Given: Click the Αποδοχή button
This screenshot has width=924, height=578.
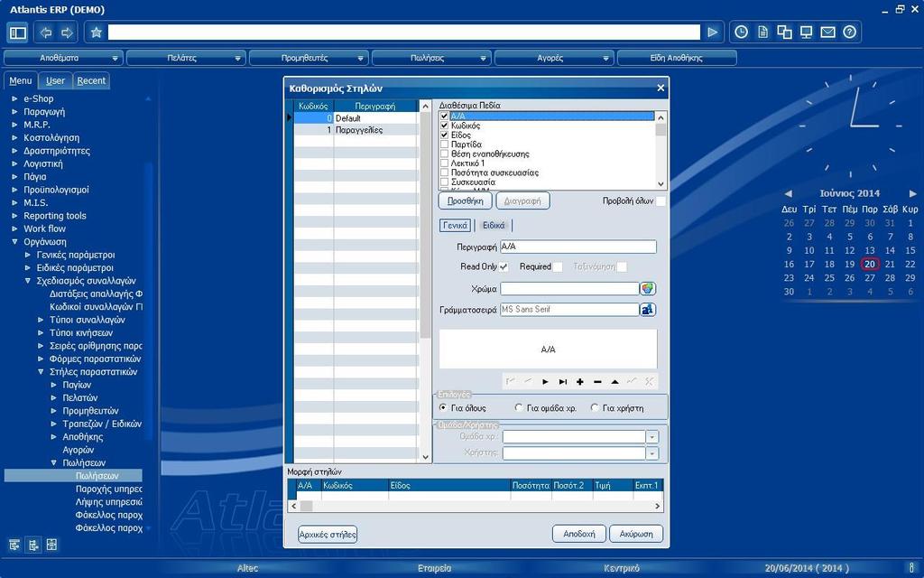Looking at the screenshot, I should (578, 535).
